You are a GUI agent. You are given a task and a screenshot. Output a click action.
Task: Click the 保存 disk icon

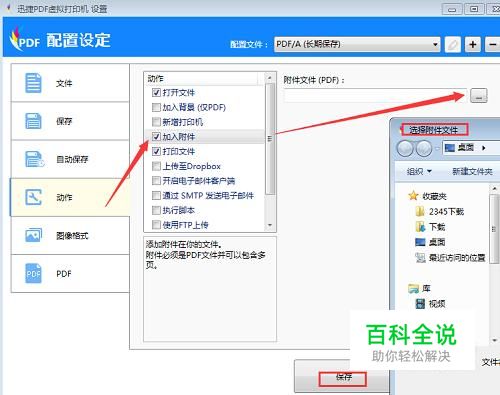[33, 121]
